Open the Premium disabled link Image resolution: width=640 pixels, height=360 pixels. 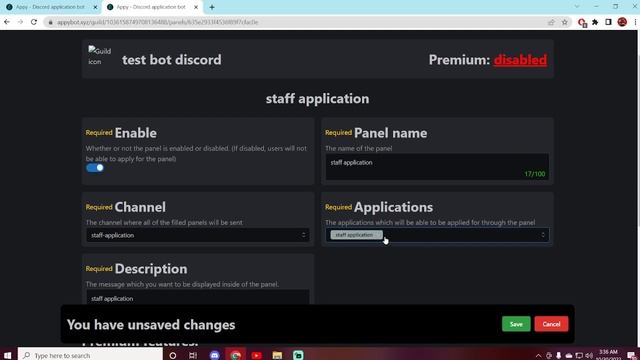520,60
